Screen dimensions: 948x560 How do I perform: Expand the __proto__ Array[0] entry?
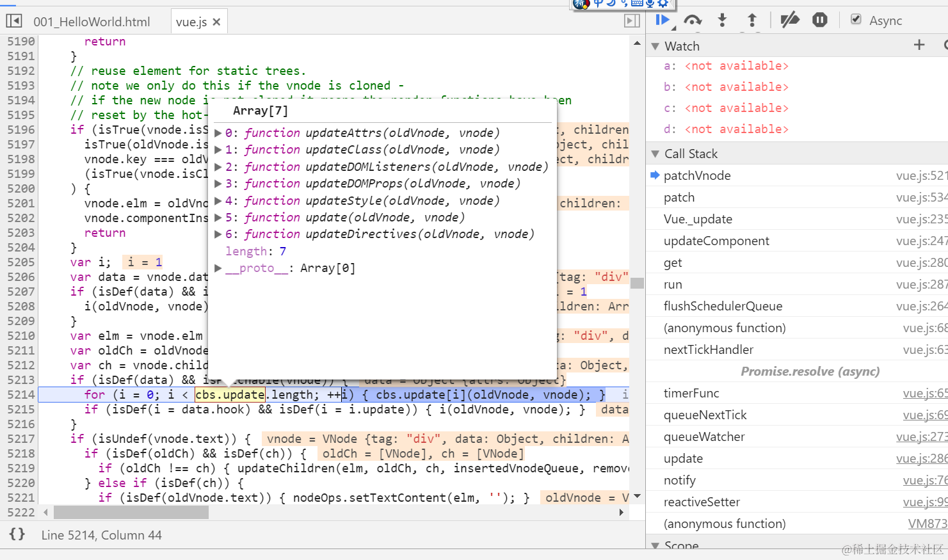pyautogui.click(x=218, y=268)
